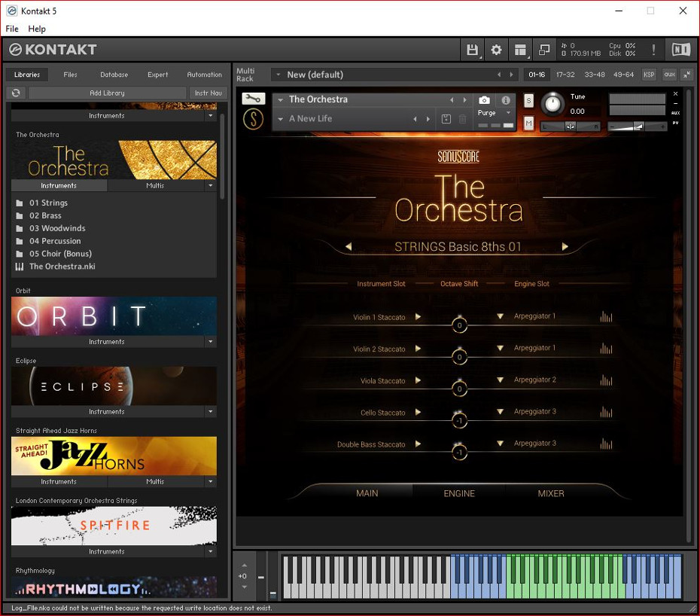Open Kontakt options gear icon
This screenshot has height=616, width=700.
(496, 50)
